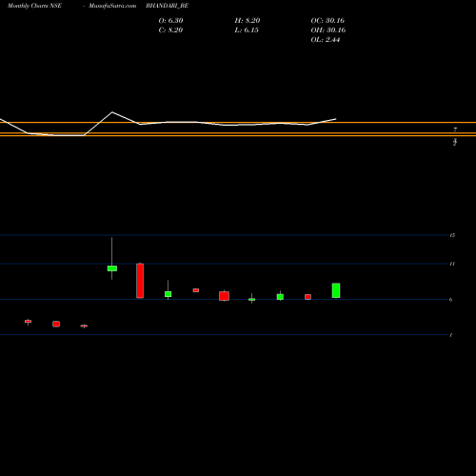Click the high value "H: 8.20"
The width and height of the screenshot is (476, 476).
(x=248, y=21)
